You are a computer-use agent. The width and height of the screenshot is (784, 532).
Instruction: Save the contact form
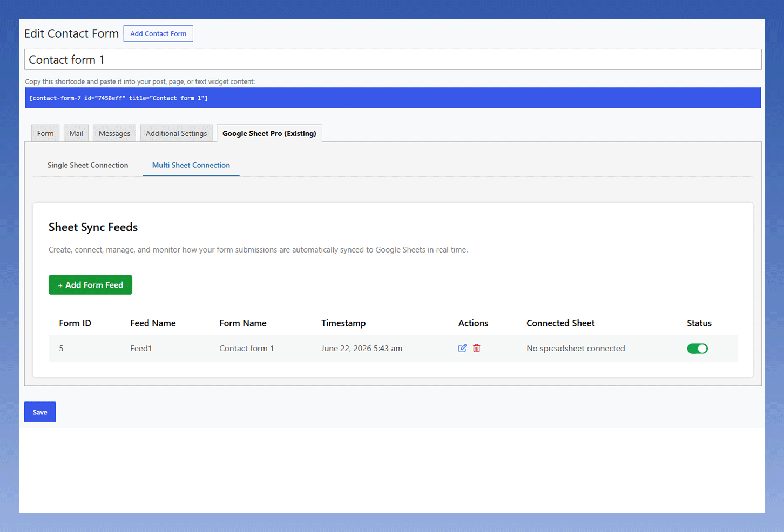[40, 412]
